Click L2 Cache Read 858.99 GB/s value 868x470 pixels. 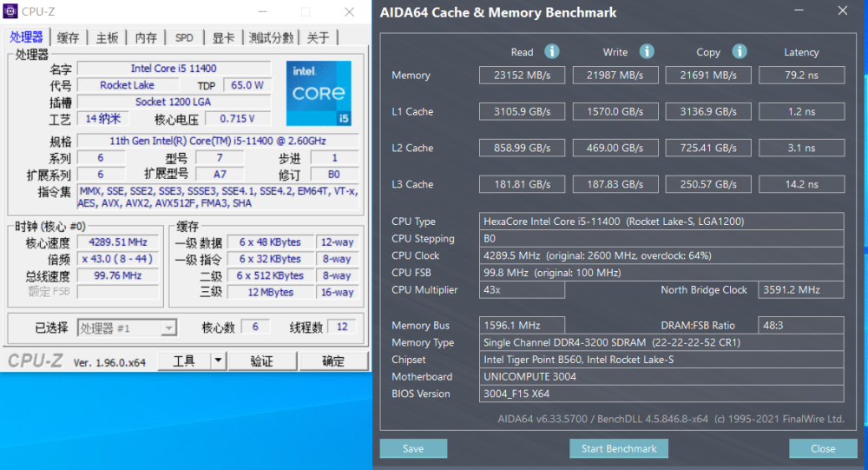(522, 148)
